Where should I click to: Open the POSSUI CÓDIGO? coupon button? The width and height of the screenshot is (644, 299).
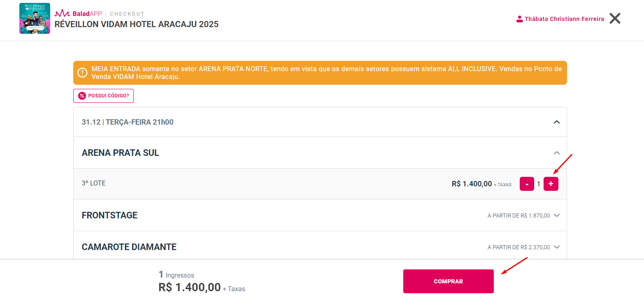(x=103, y=96)
